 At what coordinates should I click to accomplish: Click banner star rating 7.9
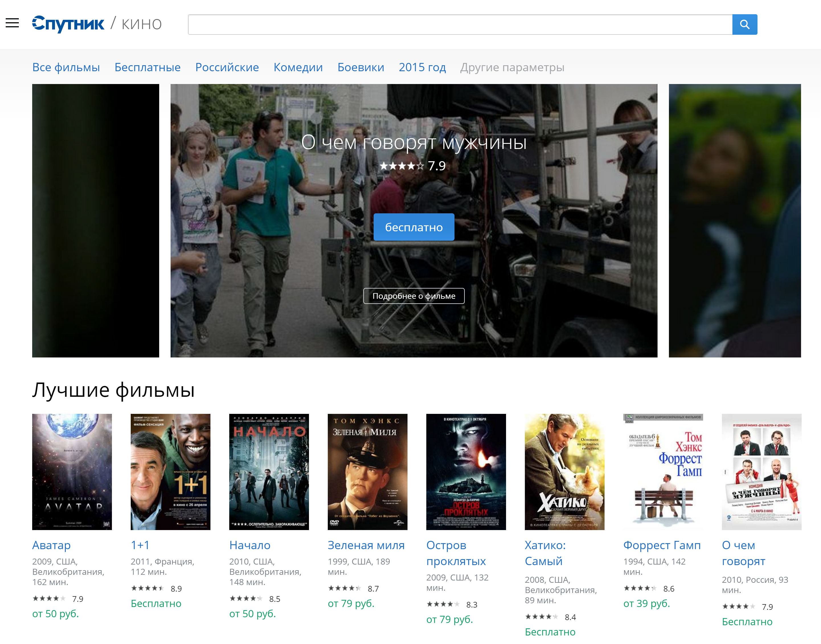pyautogui.click(x=413, y=166)
